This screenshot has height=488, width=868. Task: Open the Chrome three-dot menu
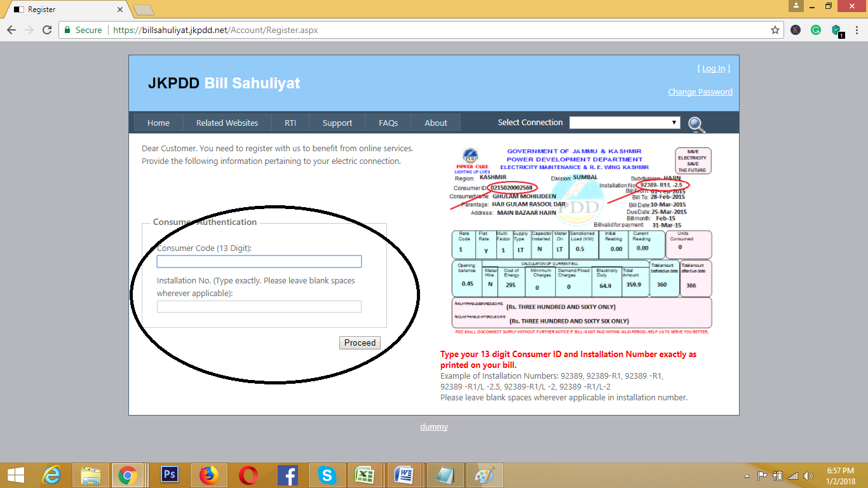pyautogui.click(x=858, y=30)
